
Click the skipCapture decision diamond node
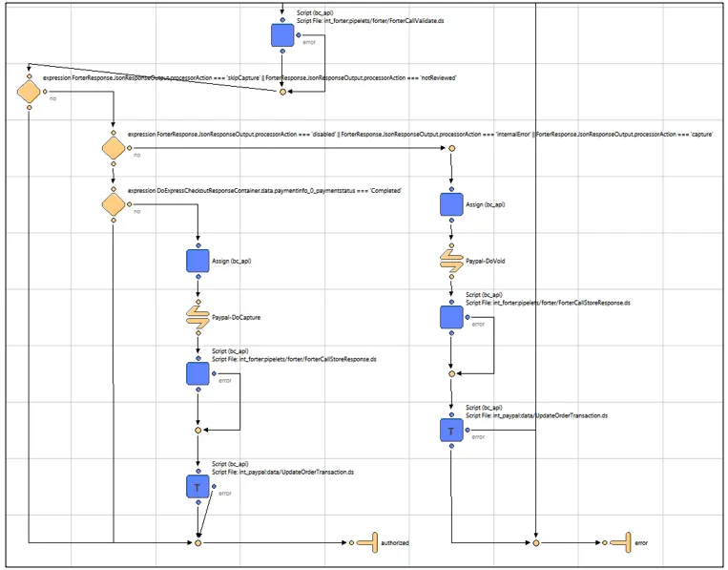pyautogui.click(x=29, y=92)
